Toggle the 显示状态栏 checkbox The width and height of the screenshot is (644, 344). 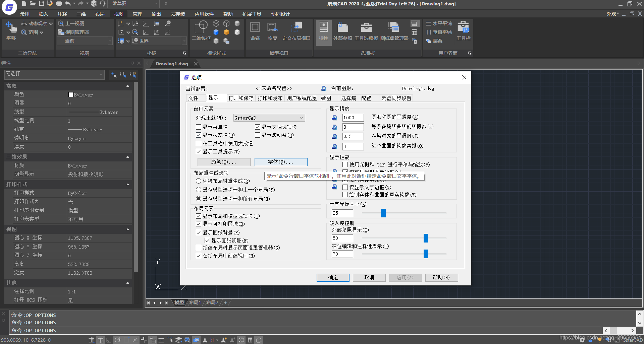click(x=199, y=135)
